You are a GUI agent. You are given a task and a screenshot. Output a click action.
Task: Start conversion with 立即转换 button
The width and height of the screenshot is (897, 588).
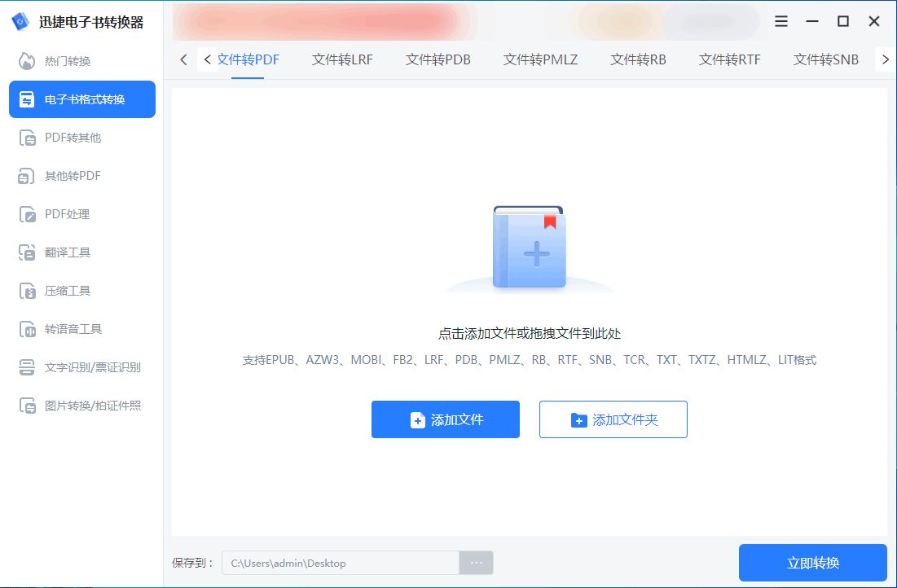tap(813, 563)
